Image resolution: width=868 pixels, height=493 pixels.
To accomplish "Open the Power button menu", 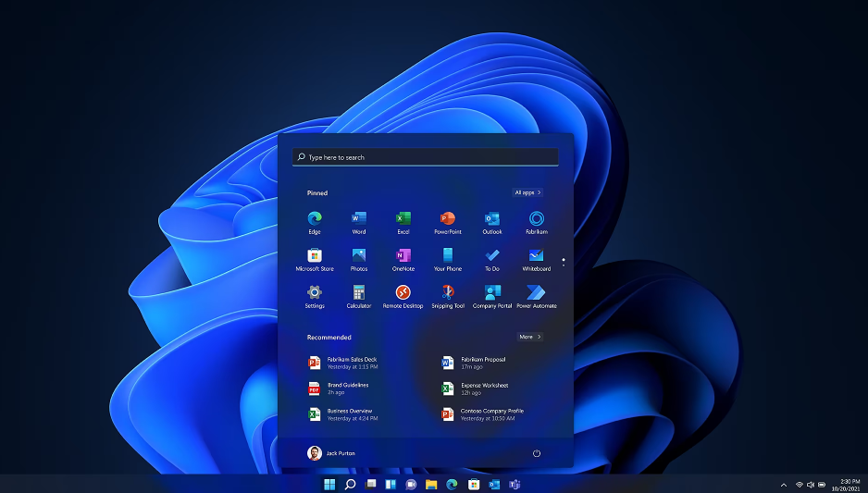I will pyautogui.click(x=537, y=453).
